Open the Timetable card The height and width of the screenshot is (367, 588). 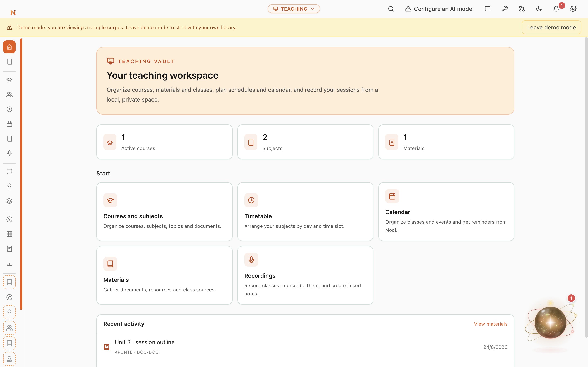(x=305, y=211)
